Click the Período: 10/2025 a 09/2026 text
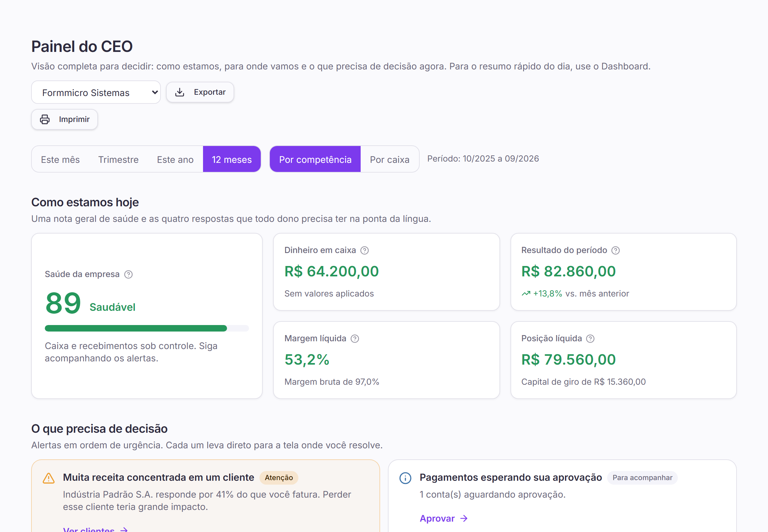Image resolution: width=768 pixels, height=532 pixels. click(x=483, y=159)
